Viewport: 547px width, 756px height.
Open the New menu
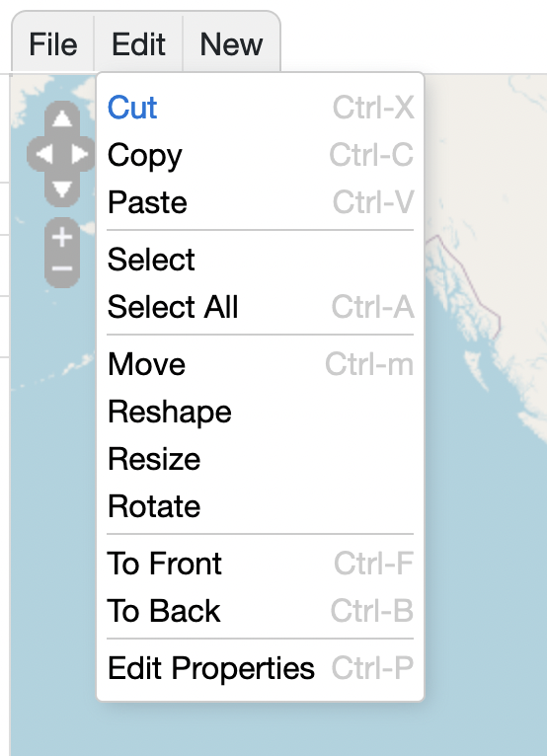231,44
